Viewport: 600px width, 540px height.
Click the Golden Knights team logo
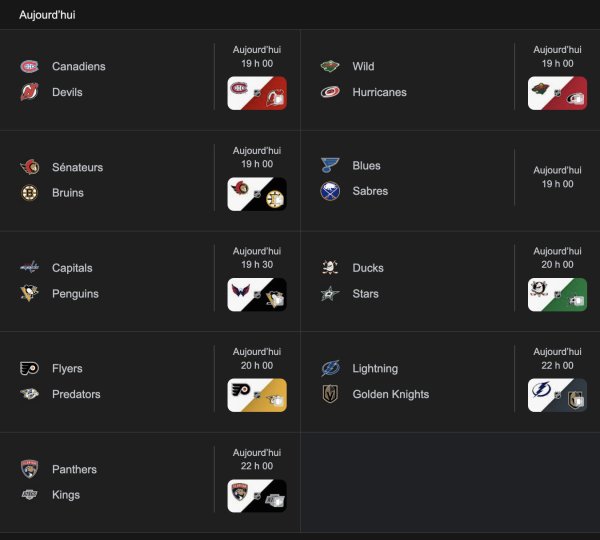330,394
